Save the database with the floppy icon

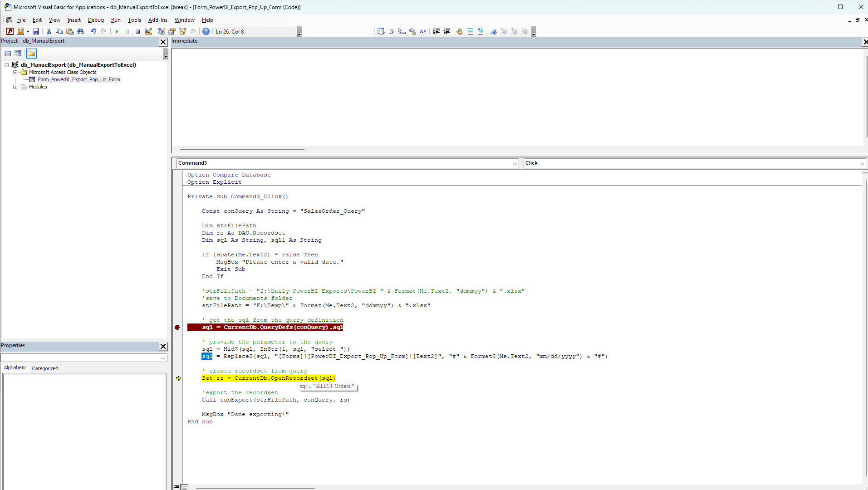tap(36, 31)
